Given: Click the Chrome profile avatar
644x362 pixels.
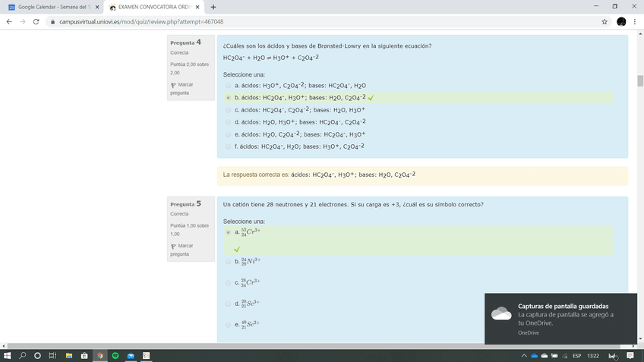Looking at the screenshot, I should tap(621, 22).
